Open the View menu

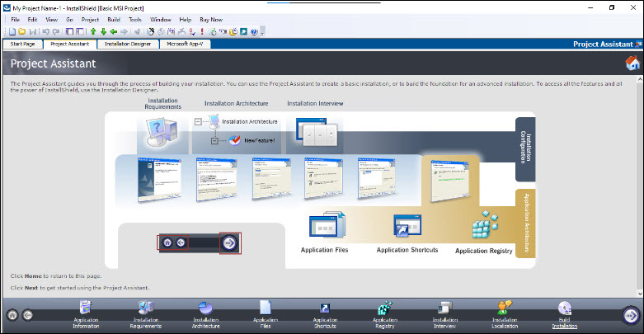click(51, 19)
